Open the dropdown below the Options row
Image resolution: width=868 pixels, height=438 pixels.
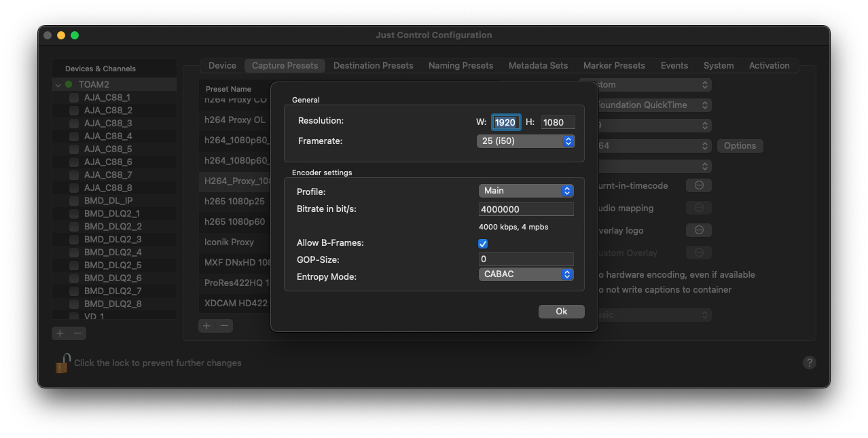[655, 166]
